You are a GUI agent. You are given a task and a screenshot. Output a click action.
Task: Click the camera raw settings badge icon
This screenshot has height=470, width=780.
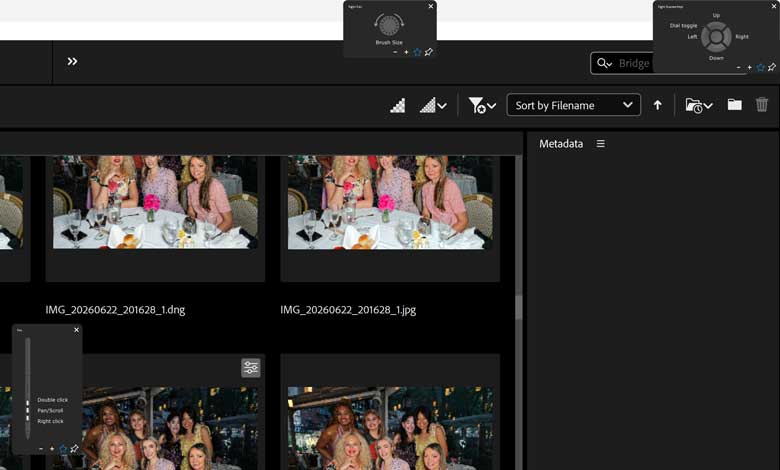(251, 368)
